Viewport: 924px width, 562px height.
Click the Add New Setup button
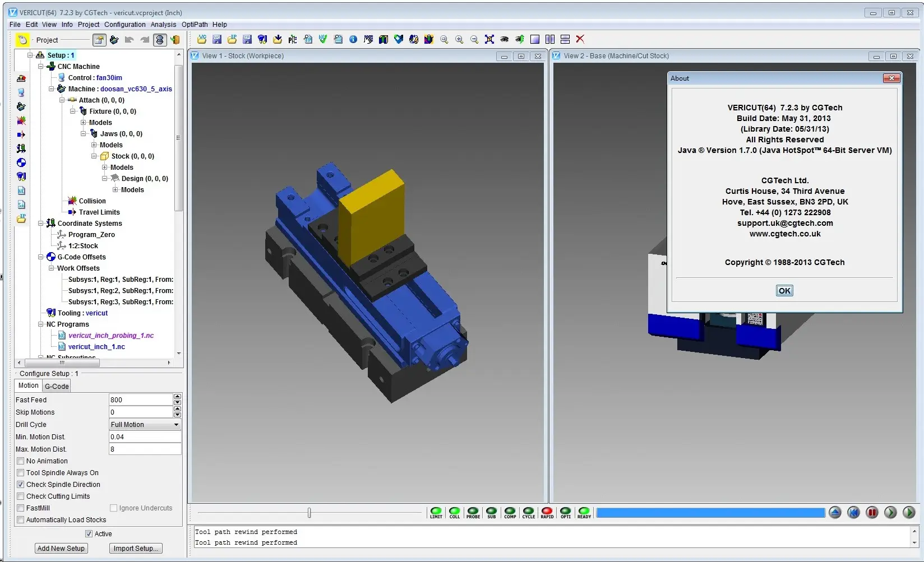click(61, 548)
